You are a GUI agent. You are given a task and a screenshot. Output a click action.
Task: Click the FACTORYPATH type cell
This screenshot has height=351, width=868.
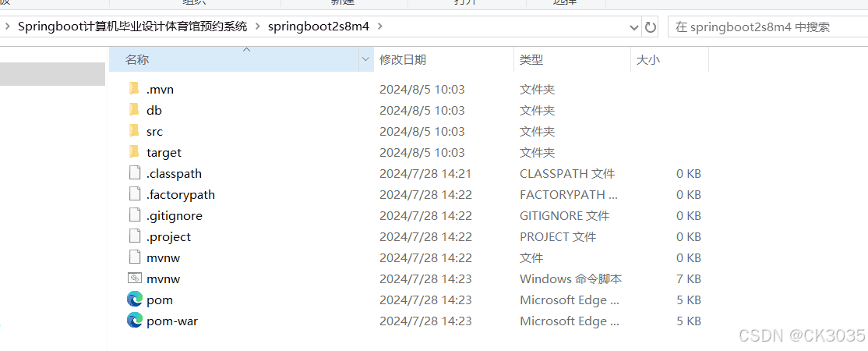click(569, 195)
